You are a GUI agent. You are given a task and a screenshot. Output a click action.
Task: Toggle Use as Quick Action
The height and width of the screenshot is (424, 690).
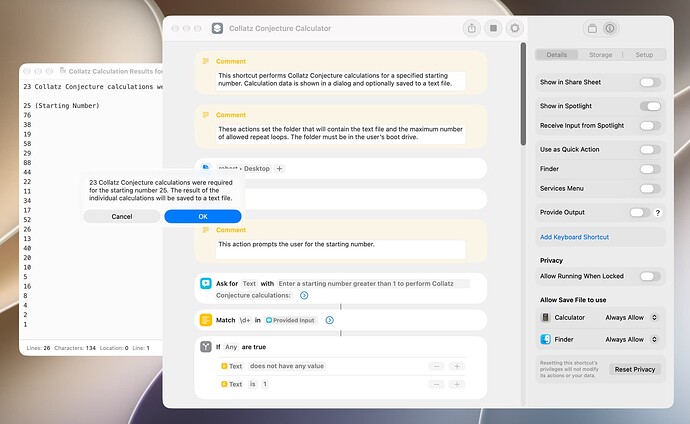650,150
